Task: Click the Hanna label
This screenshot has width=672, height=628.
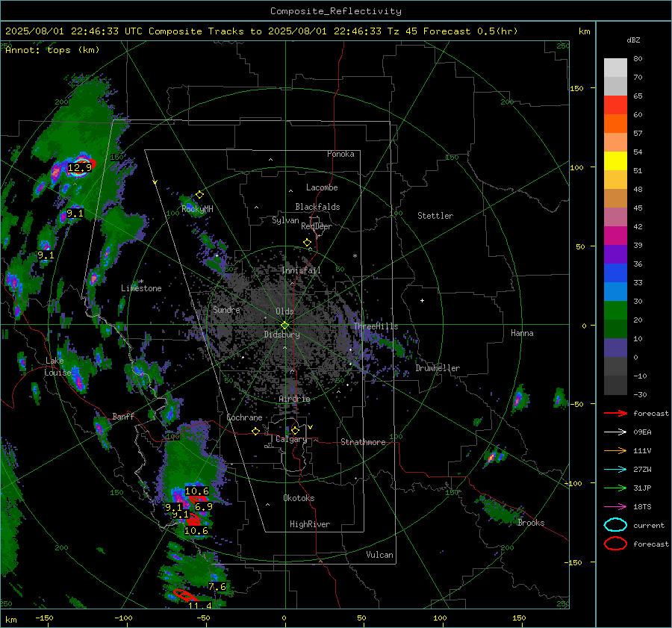Action: pyautogui.click(x=522, y=333)
